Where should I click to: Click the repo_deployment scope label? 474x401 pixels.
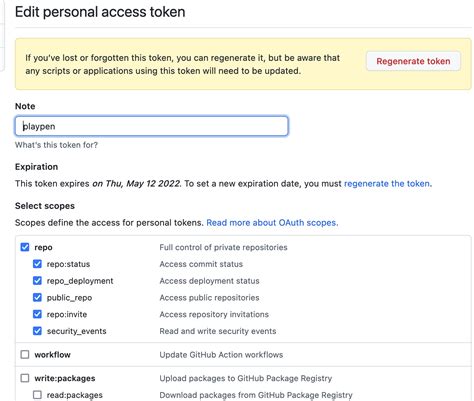click(80, 281)
